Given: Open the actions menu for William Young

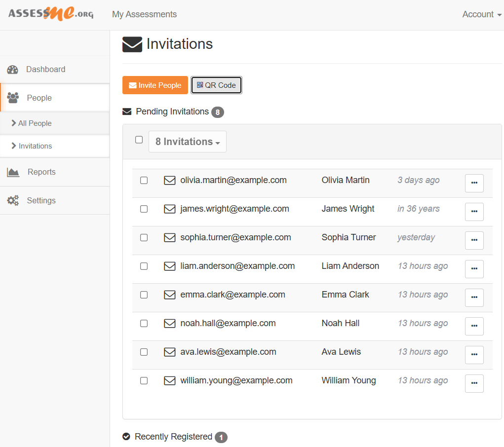Looking at the screenshot, I should pos(474,383).
